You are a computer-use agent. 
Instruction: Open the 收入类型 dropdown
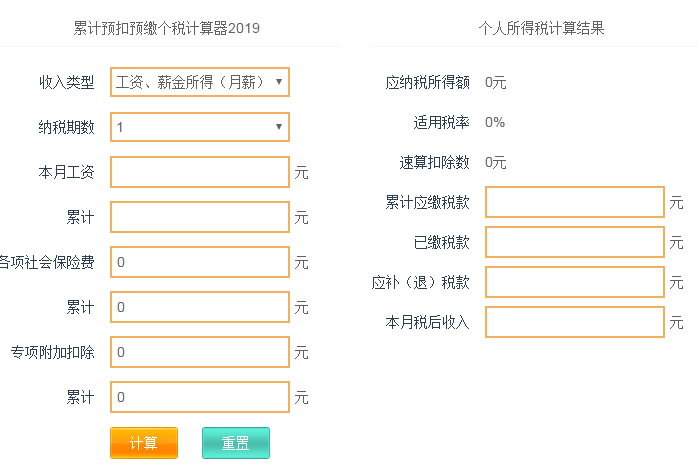(200, 82)
